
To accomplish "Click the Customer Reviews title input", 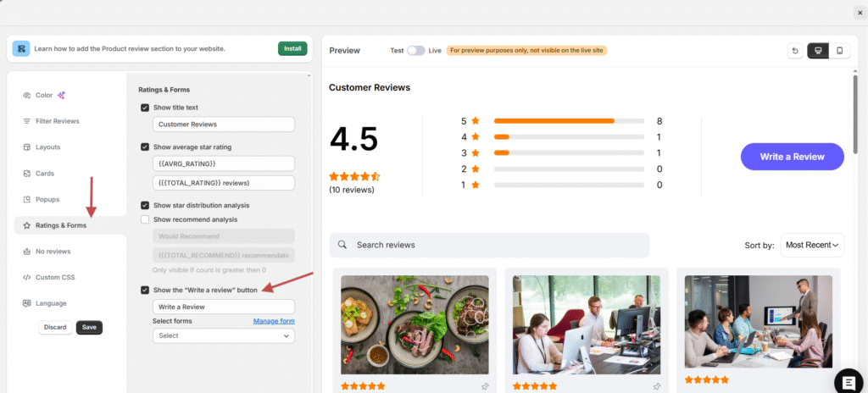I will click(x=224, y=125).
